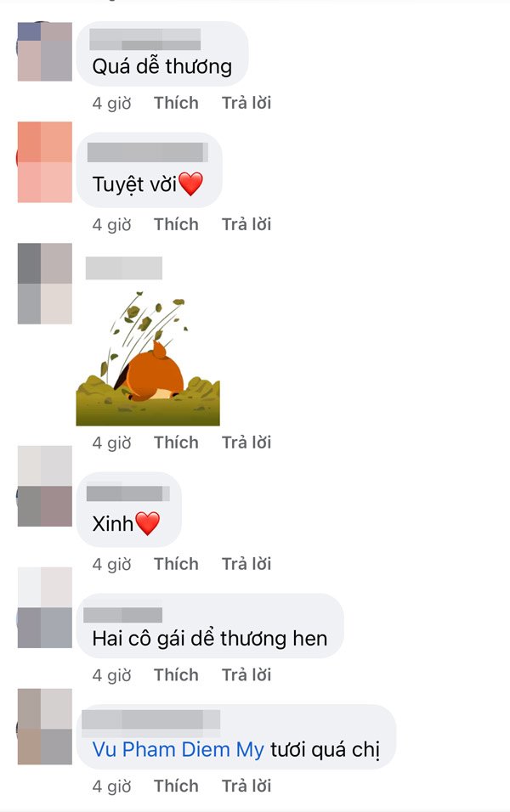Like the fox sticker comment
Viewport: 510px width, 812px height.
coord(176,443)
